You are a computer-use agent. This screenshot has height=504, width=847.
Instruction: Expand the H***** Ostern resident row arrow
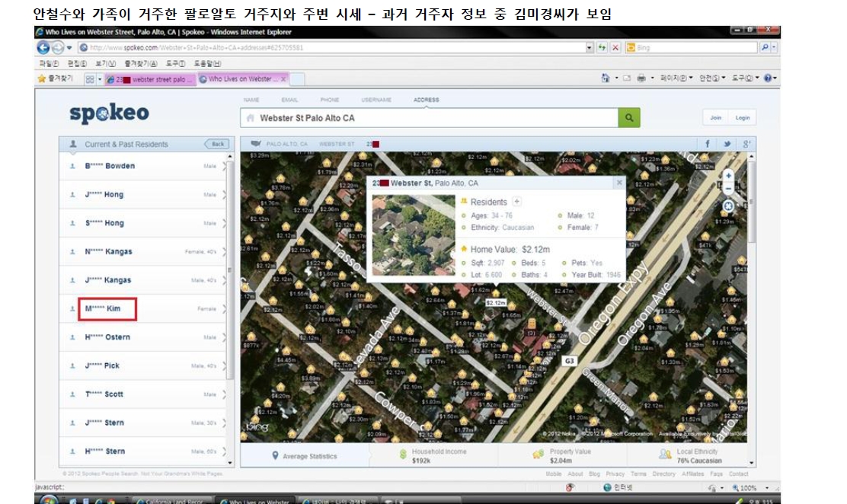[x=224, y=337]
